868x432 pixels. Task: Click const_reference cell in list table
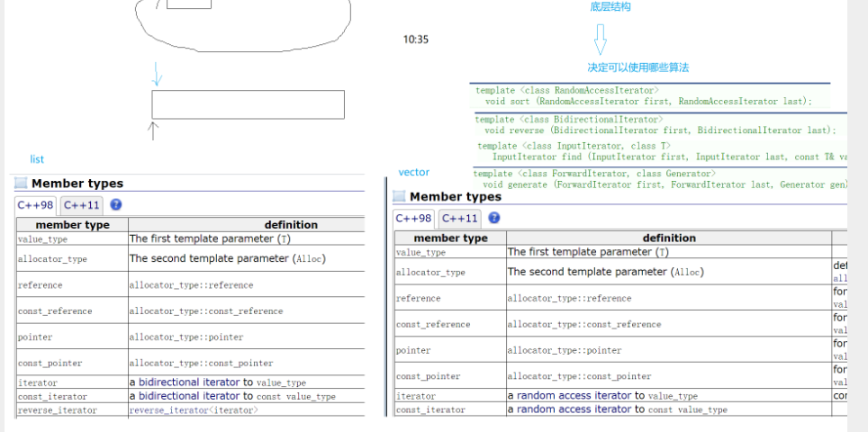pyautogui.click(x=73, y=310)
